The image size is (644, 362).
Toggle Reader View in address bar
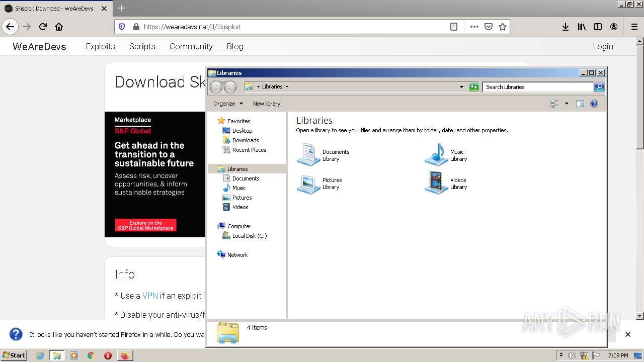tap(454, 27)
